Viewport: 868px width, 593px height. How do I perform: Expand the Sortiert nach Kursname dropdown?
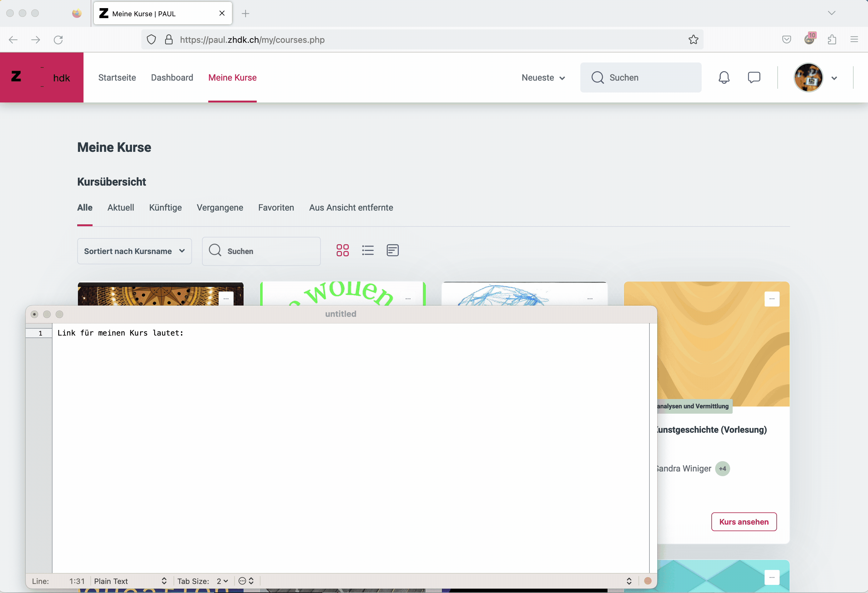coord(134,251)
